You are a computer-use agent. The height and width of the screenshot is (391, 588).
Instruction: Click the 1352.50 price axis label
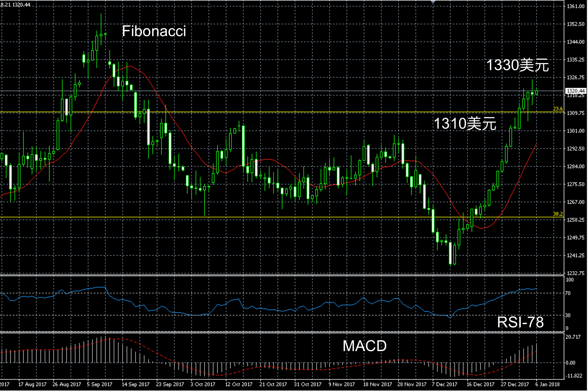576,24
